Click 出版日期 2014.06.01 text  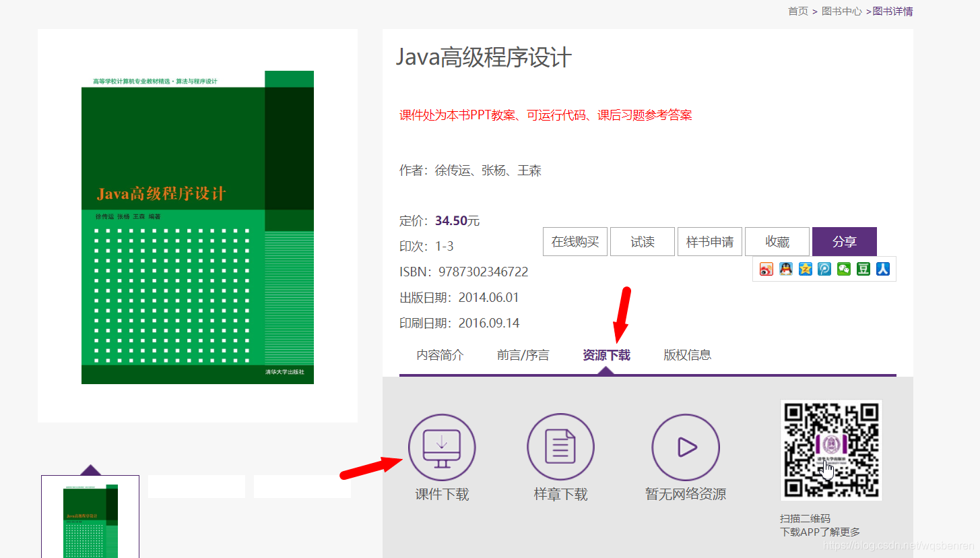click(459, 297)
